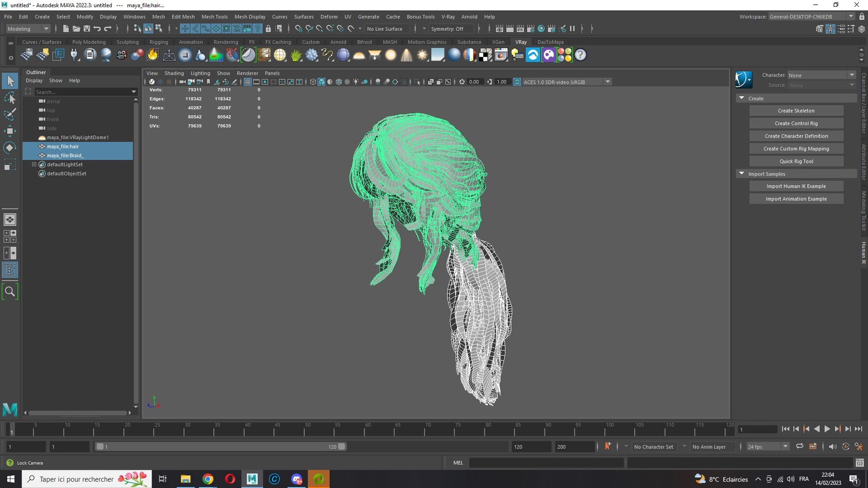Toggle the lock selection padlock icon
Screen dimensions: 868x488
(269, 29)
